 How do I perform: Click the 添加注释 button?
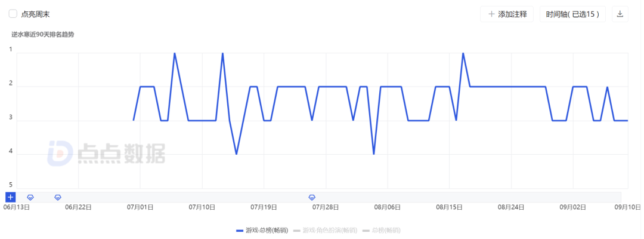click(x=507, y=14)
